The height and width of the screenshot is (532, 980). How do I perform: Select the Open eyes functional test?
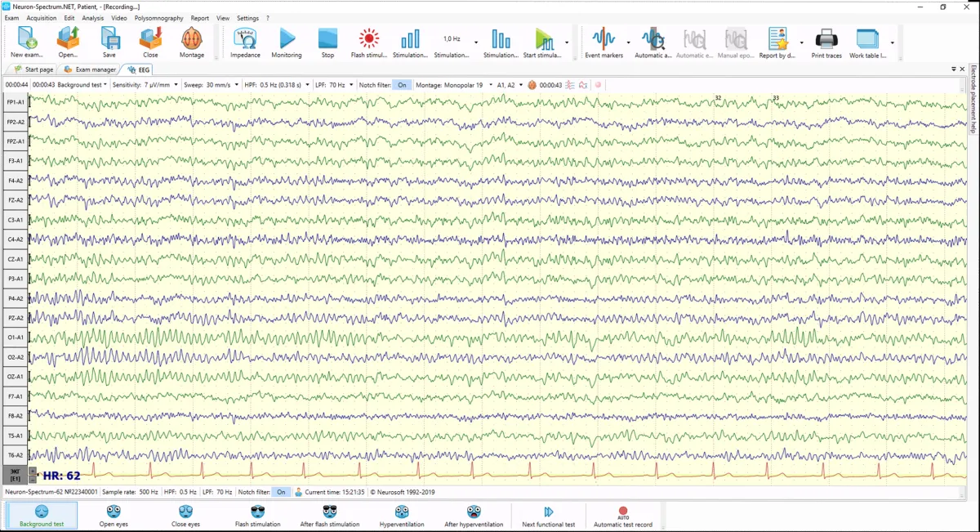click(114, 516)
